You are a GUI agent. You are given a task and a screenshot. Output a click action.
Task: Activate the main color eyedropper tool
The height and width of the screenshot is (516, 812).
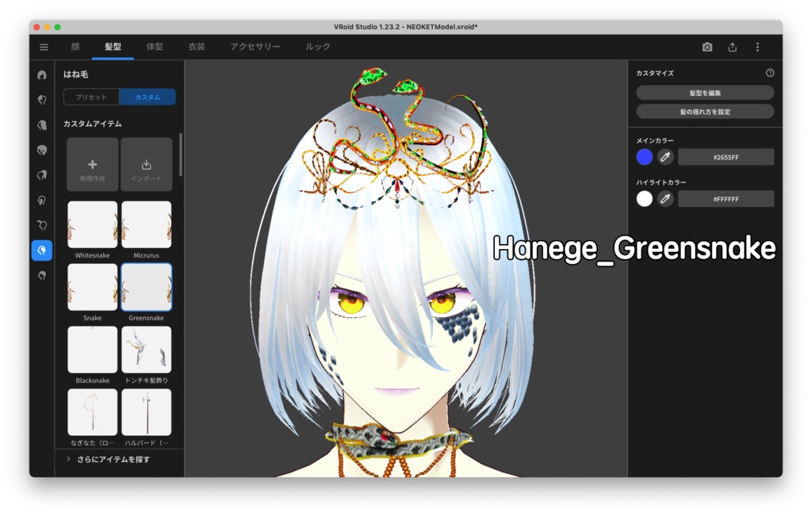665,157
